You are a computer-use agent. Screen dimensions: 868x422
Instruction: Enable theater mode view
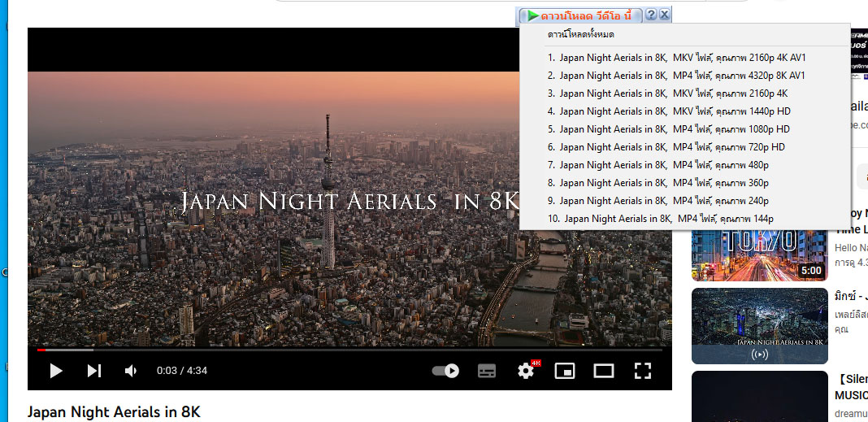pyautogui.click(x=603, y=371)
